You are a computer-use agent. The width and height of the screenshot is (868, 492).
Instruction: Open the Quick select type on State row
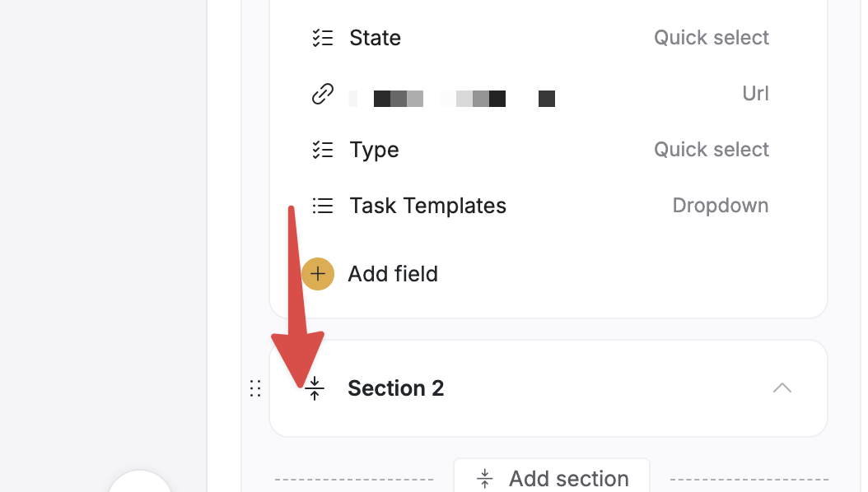(x=711, y=38)
